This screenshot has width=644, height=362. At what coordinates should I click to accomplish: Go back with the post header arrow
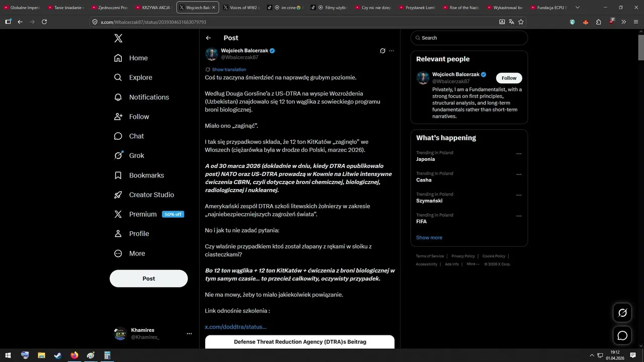tap(208, 38)
